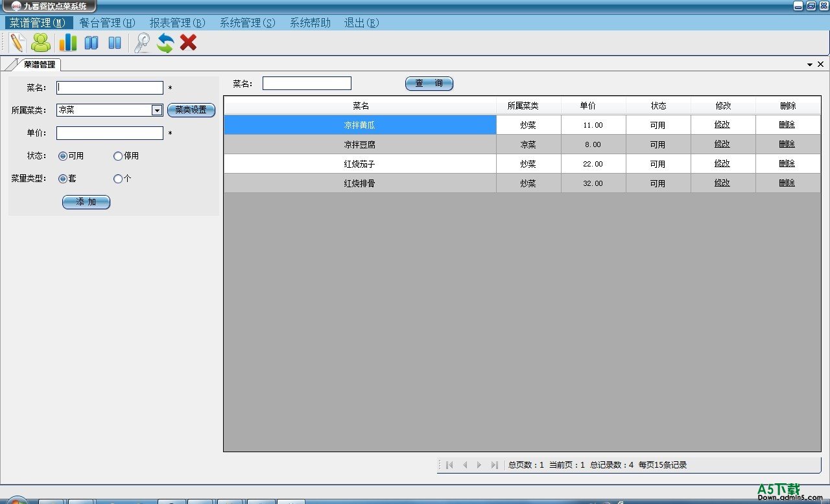Image resolution: width=830 pixels, height=504 pixels.
Task: Choose 个 as the 菜量类型
Action: (118, 179)
